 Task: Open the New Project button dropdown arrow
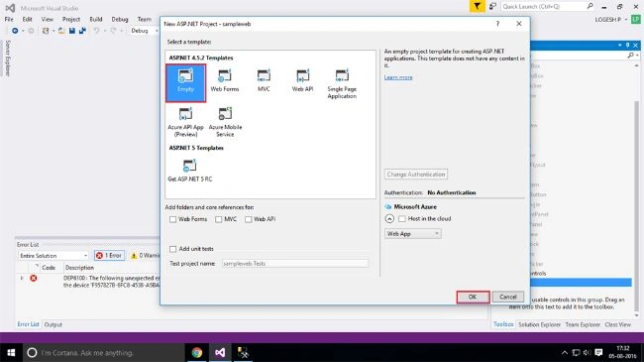tap(53, 31)
